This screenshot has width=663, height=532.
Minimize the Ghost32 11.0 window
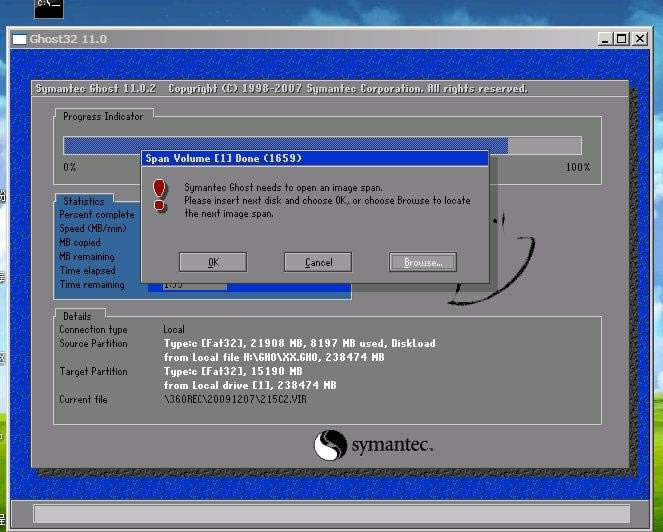tap(606, 39)
